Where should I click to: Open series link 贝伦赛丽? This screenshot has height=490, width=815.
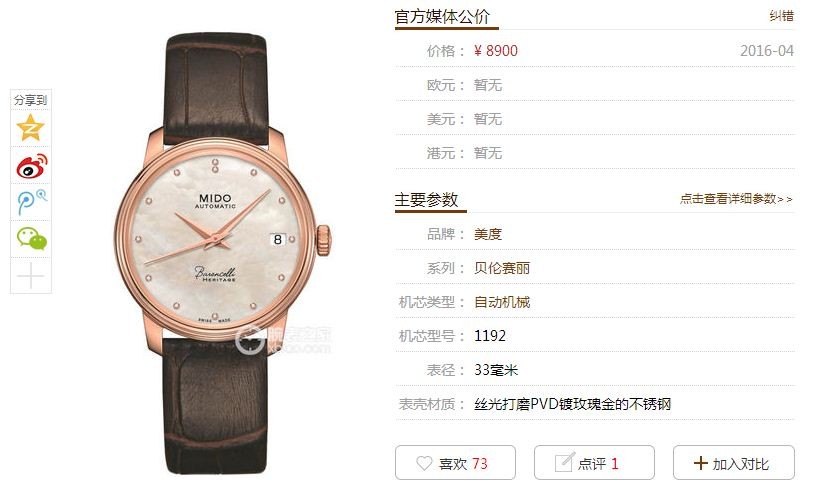click(502, 268)
